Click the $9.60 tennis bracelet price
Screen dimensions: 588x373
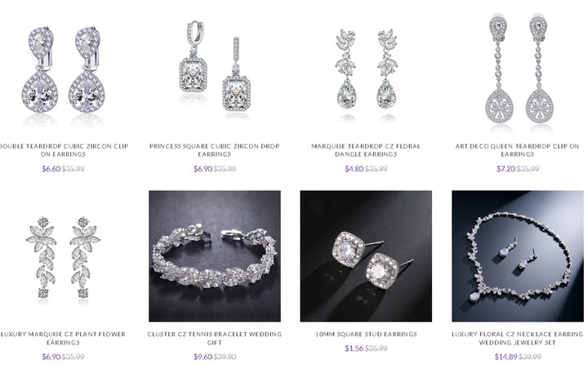pos(203,357)
